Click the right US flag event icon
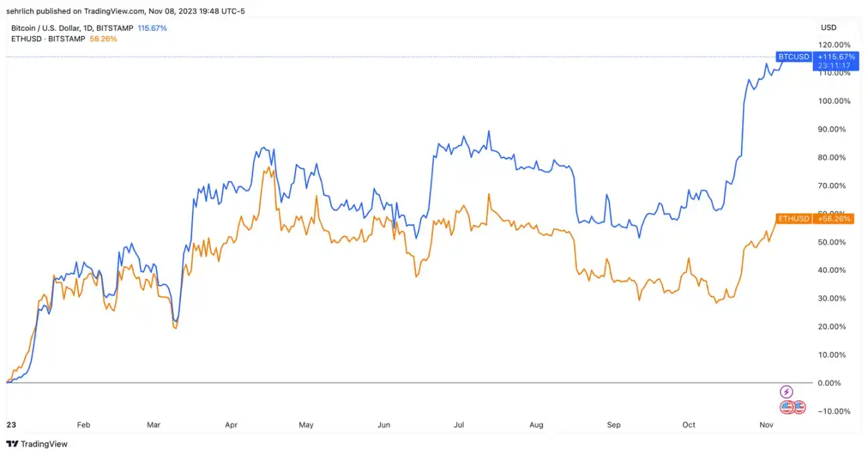The width and height of the screenshot is (868, 455). (799, 407)
